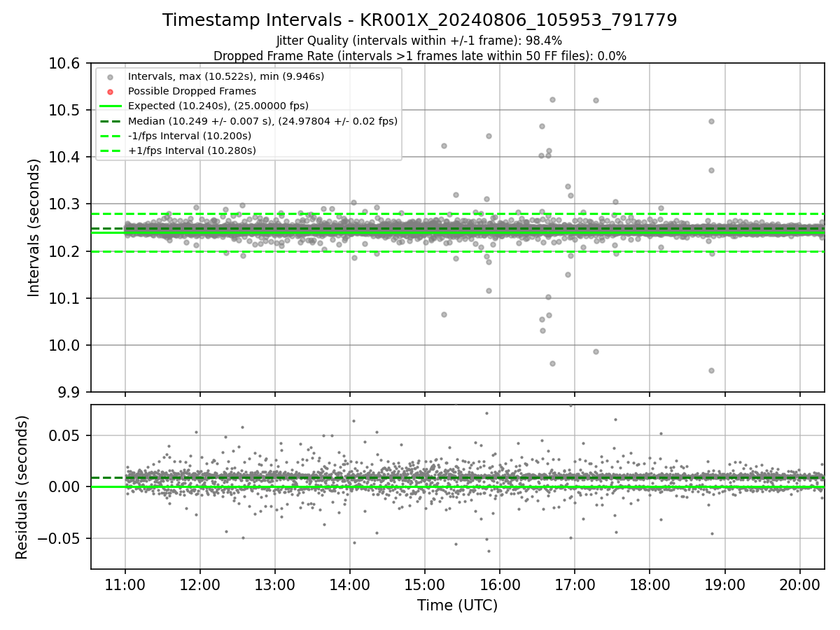This screenshot has width=840, height=630.
Task: Click the Intervals (seconds) y-axis label
Action: [34, 227]
